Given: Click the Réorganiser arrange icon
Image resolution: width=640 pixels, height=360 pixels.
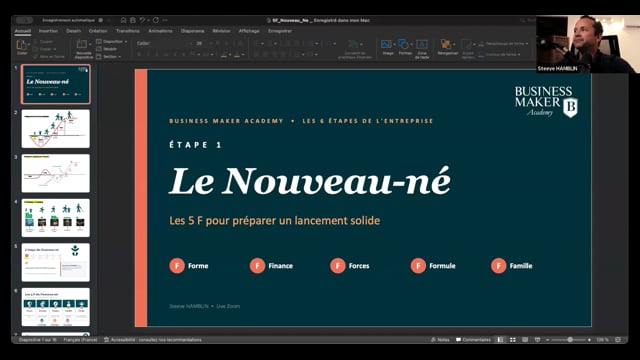Looking at the screenshot, I should (x=446, y=44).
